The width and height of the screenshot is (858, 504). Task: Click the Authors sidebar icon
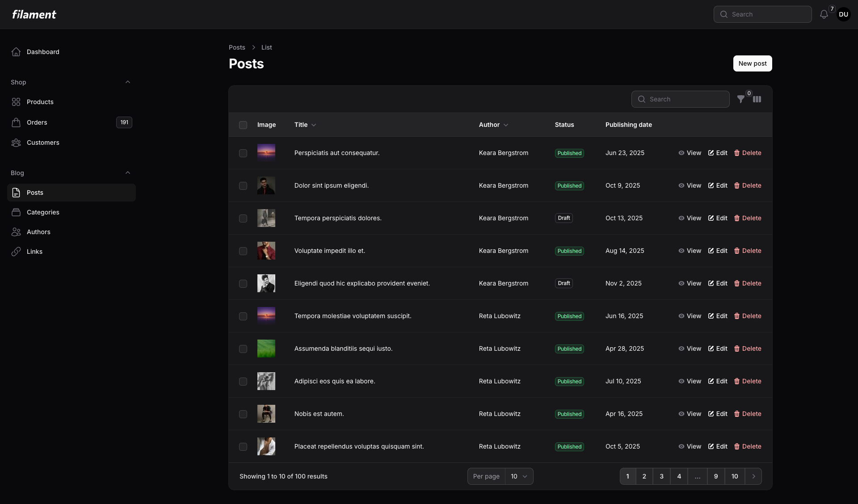coord(16,232)
